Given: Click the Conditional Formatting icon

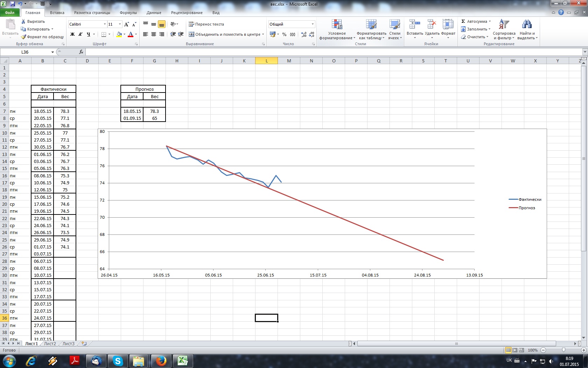Looking at the screenshot, I should (x=337, y=25).
